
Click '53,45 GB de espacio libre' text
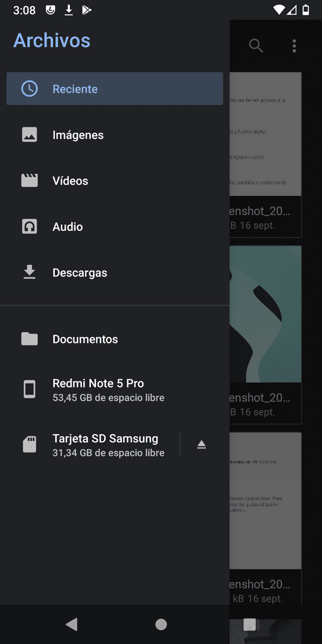point(108,398)
